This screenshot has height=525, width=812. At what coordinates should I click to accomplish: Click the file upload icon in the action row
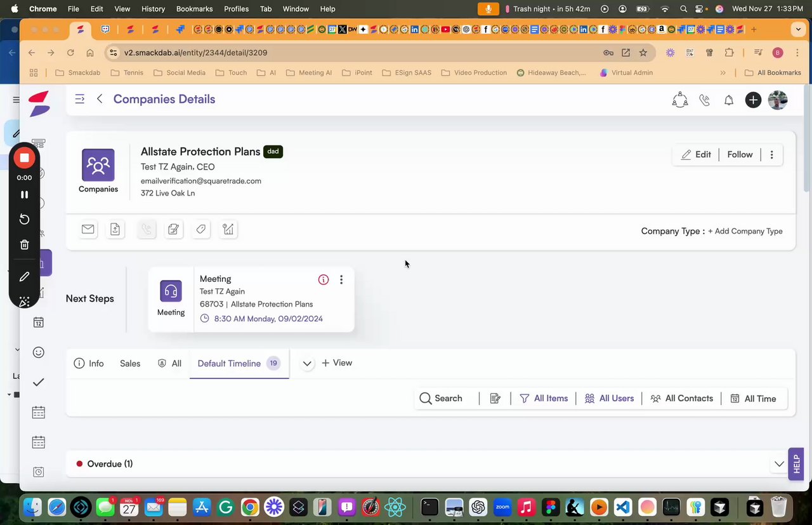(x=115, y=229)
